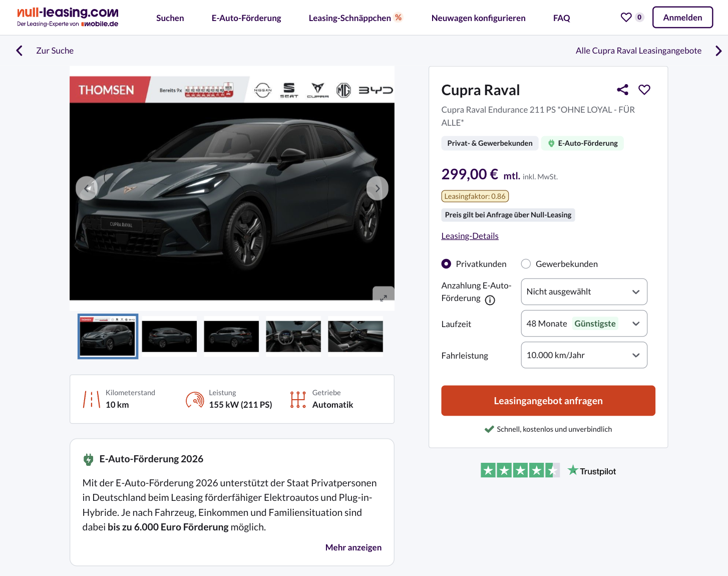The height and width of the screenshot is (576, 728).
Task: Open info icon for Anzahlung E-Auto-Förderung
Action: [x=490, y=300]
